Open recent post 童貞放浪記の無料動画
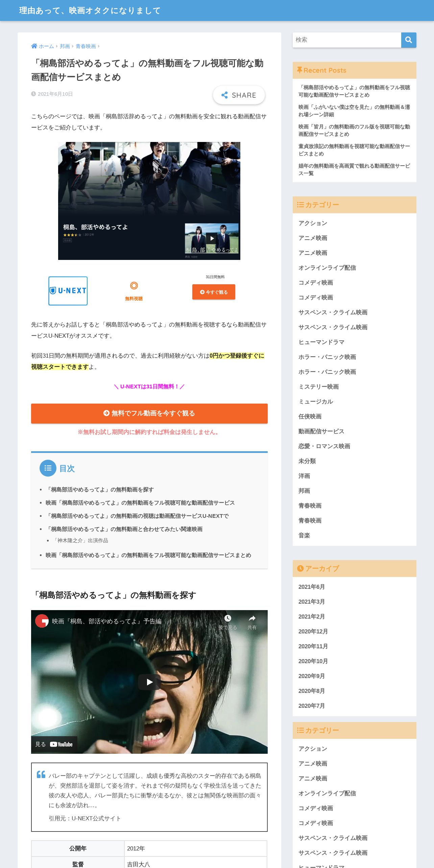This screenshot has width=434, height=868. click(x=354, y=150)
